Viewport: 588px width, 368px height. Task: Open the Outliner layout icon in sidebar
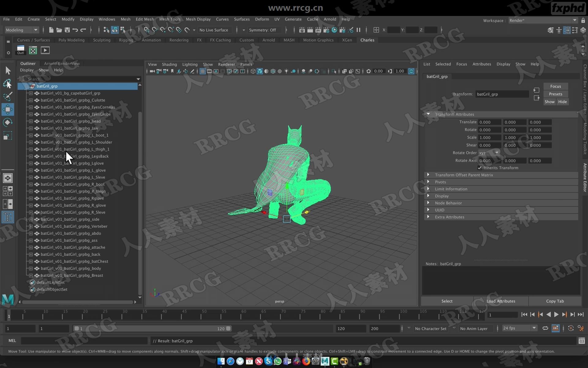[8, 217]
